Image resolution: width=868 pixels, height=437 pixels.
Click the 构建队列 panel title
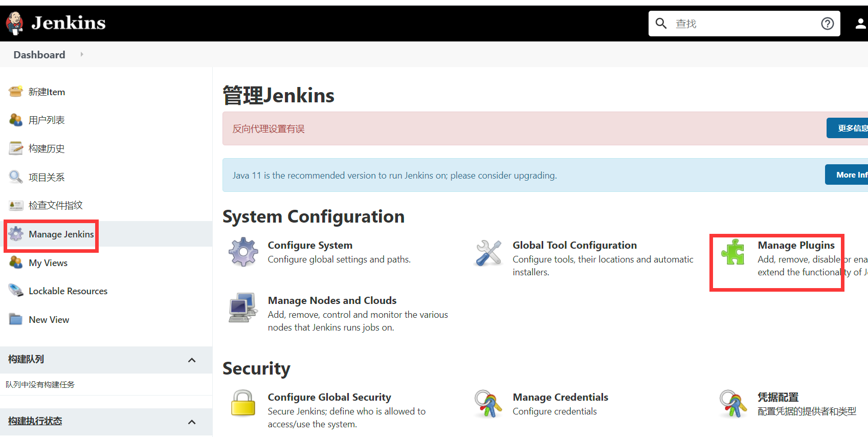coord(26,359)
